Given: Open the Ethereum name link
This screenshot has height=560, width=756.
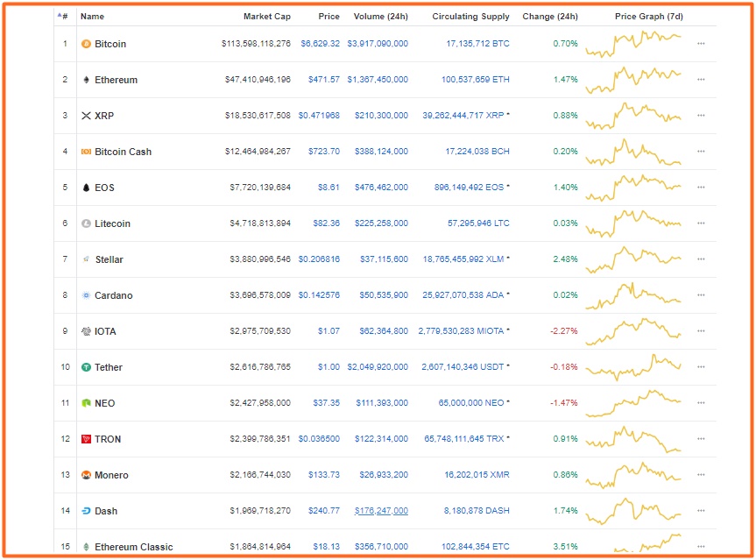Looking at the screenshot, I should pyautogui.click(x=116, y=80).
